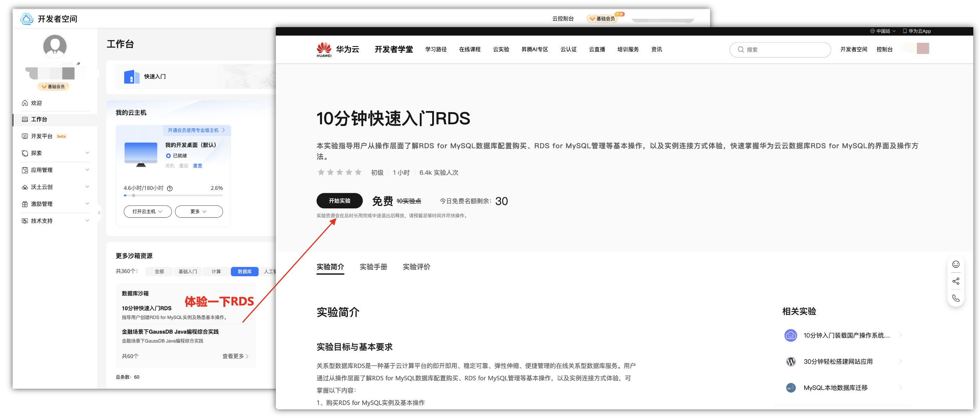Collapse sidebar with the edge arrow handle
The image size is (980, 418).
point(99,213)
